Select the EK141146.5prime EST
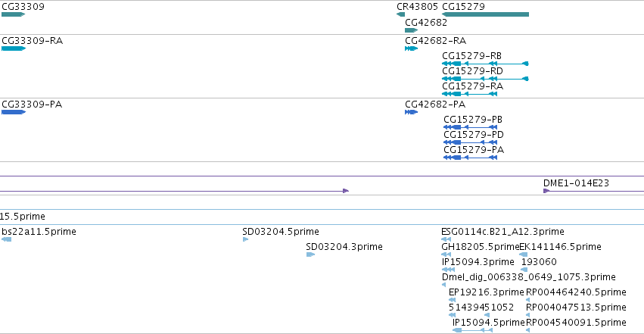644x334 pixels. [x=524, y=254]
